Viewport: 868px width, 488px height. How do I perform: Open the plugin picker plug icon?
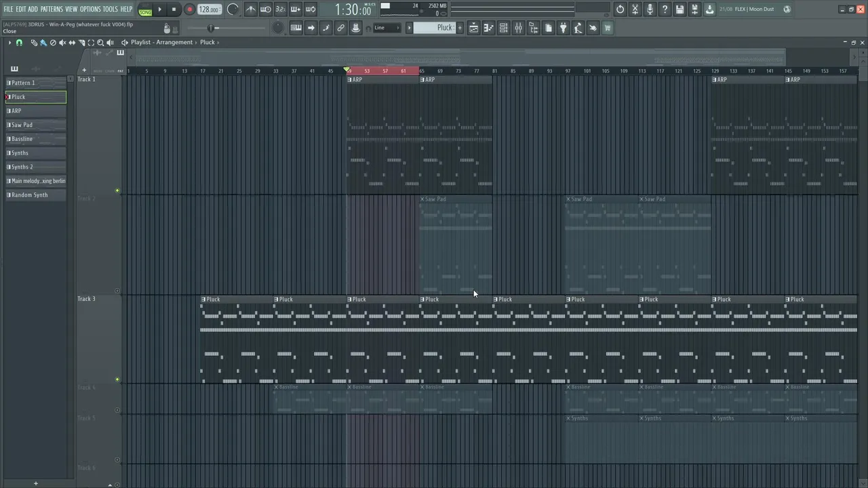(563, 28)
